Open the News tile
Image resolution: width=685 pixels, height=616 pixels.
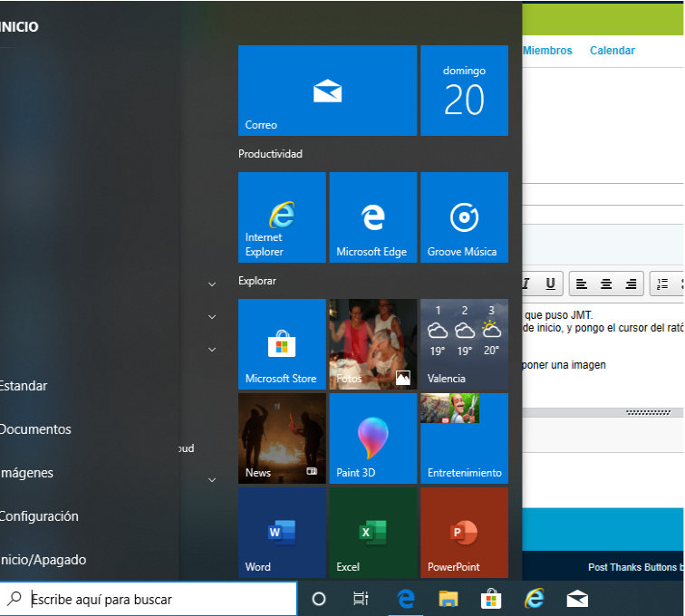click(x=282, y=438)
